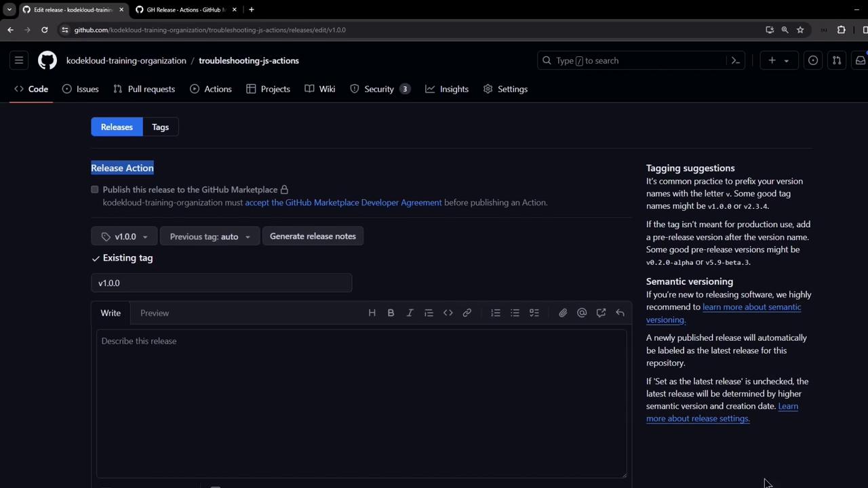Attach files using the paperclip icon
Screen dimensions: 868x488
click(x=563, y=312)
